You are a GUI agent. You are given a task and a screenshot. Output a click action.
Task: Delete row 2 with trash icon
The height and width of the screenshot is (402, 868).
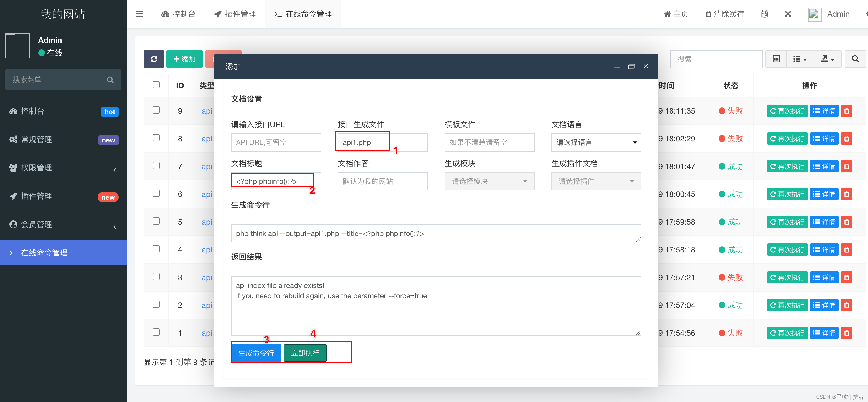[x=846, y=305]
